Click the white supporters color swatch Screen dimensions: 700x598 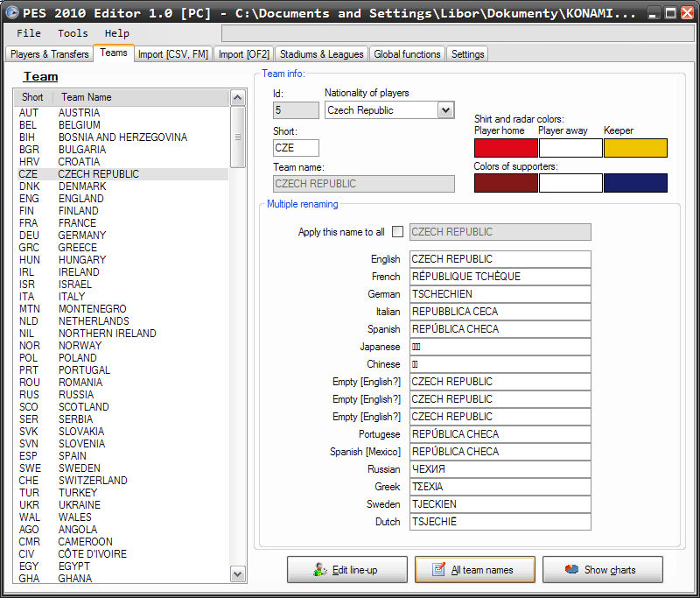coord(570,183)
